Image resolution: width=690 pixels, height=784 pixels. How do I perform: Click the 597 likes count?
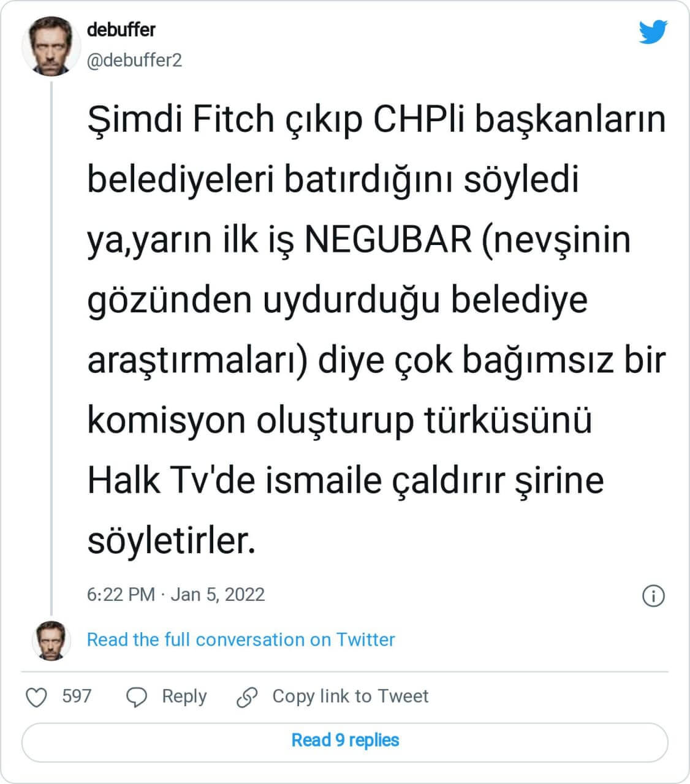[x=77, y=696]
